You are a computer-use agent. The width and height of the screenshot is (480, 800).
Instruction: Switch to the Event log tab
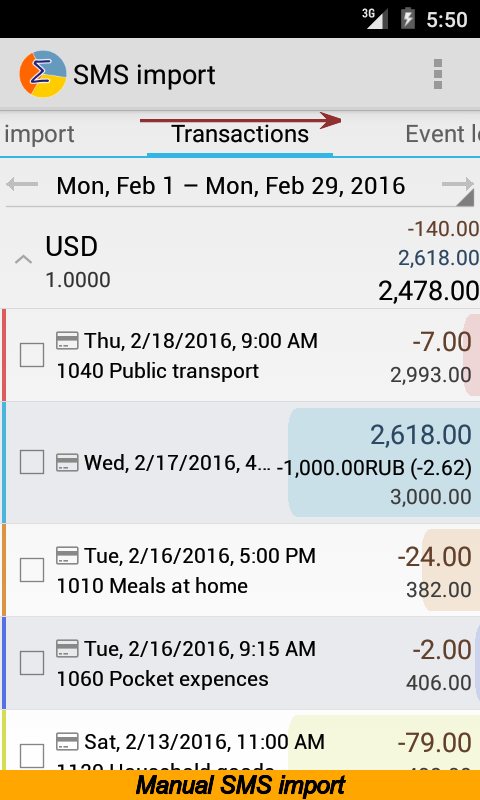(x=442, y=135)
